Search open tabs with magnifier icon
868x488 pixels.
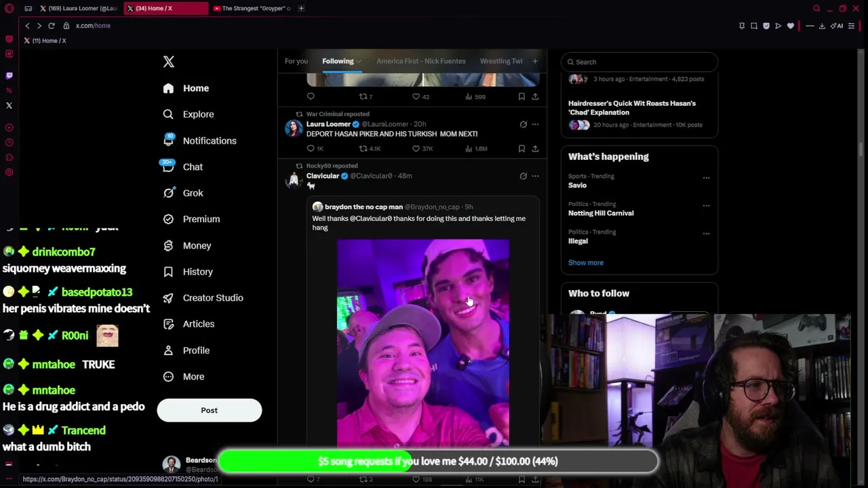tap(816, 9)
